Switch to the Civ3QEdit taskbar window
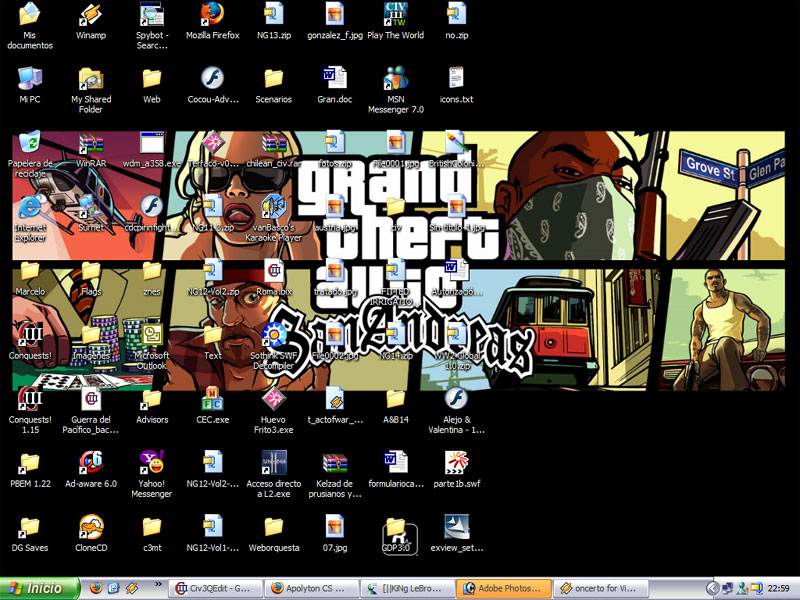 click(x=214, y=589)
